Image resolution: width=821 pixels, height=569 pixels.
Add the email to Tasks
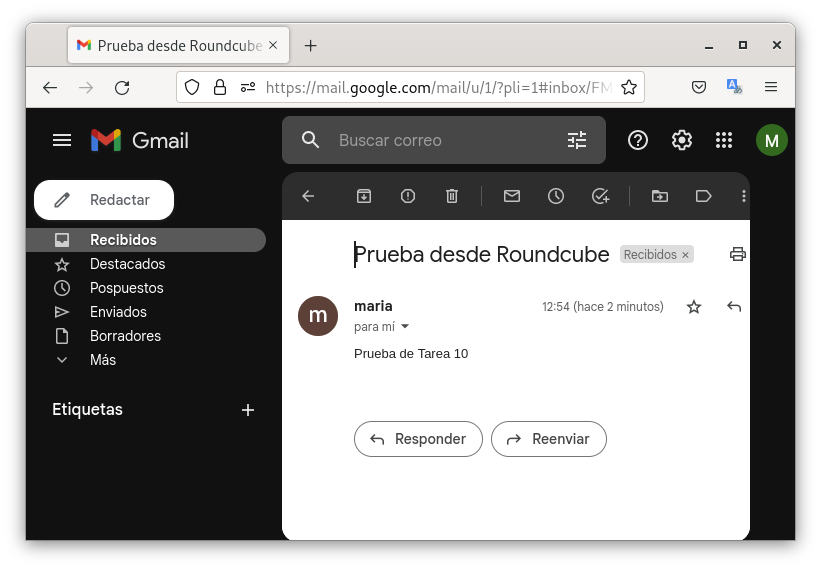click(600, 196)
